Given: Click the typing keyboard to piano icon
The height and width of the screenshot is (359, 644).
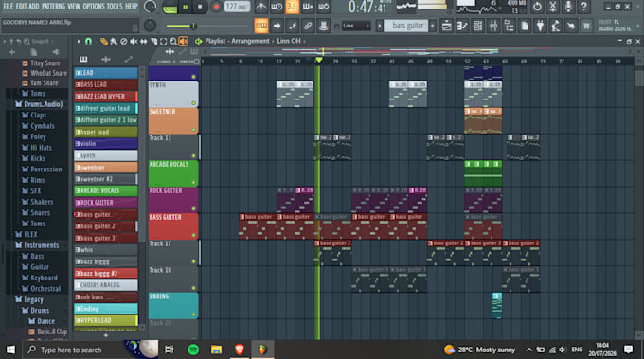Looking at the screenshot, I should tap(261, 26).
